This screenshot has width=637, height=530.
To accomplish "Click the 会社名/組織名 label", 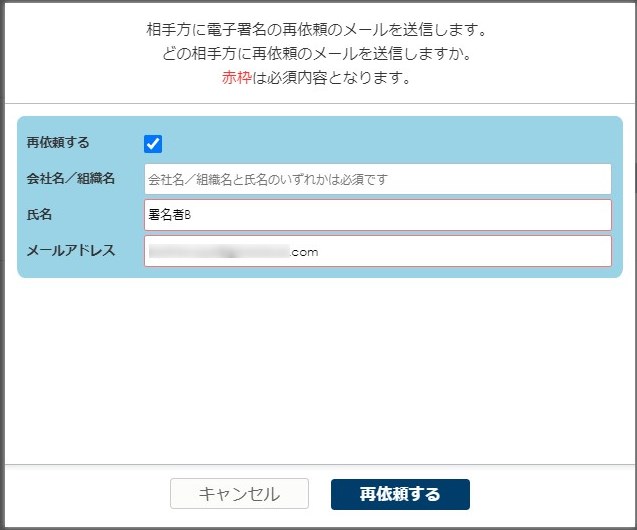I will [x=71, y=178].
